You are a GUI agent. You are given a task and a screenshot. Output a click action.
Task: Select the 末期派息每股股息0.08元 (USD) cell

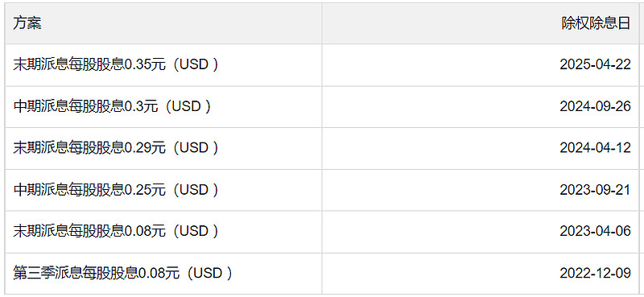(x=163, y=232)
